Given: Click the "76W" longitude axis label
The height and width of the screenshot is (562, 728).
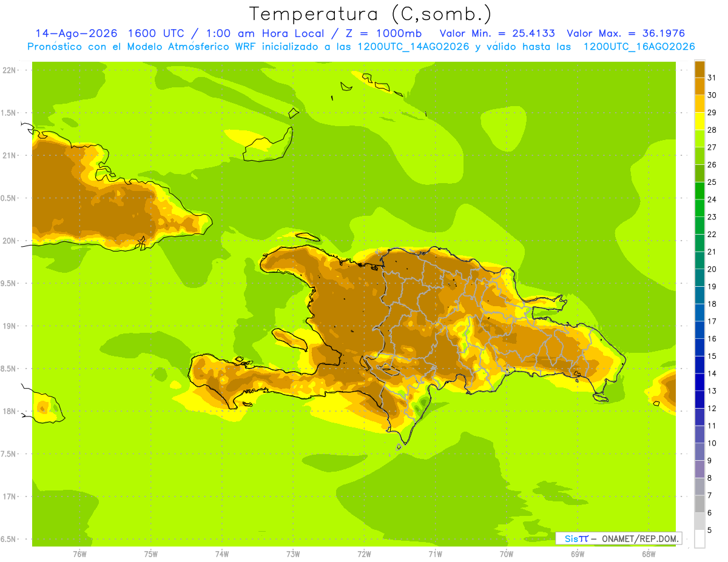Looking at the screenshot, I should [x=79, y=554].
